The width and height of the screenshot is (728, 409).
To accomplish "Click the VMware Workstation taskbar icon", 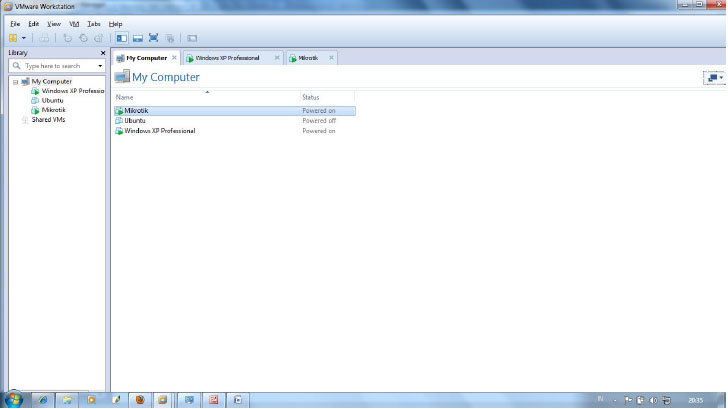I will point(162,400).
